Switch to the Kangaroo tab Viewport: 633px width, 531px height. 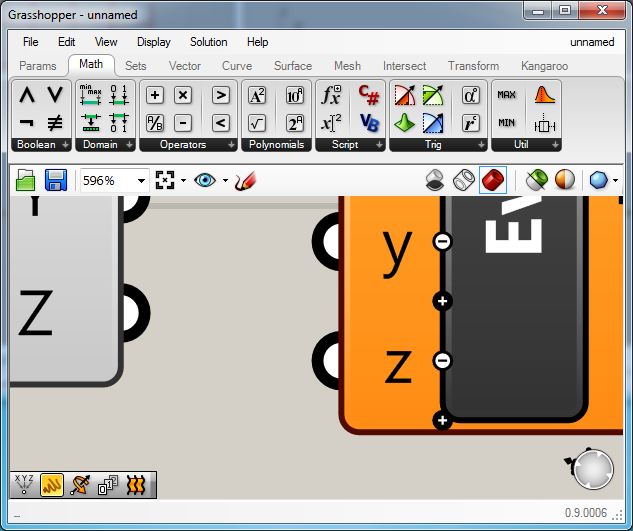545,66
